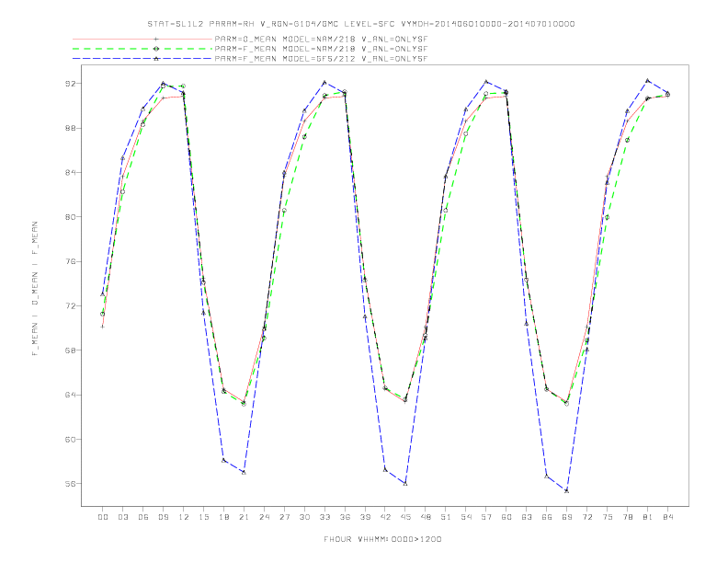
Task: Click x-axis tick label 84
Action: [667, 517]
